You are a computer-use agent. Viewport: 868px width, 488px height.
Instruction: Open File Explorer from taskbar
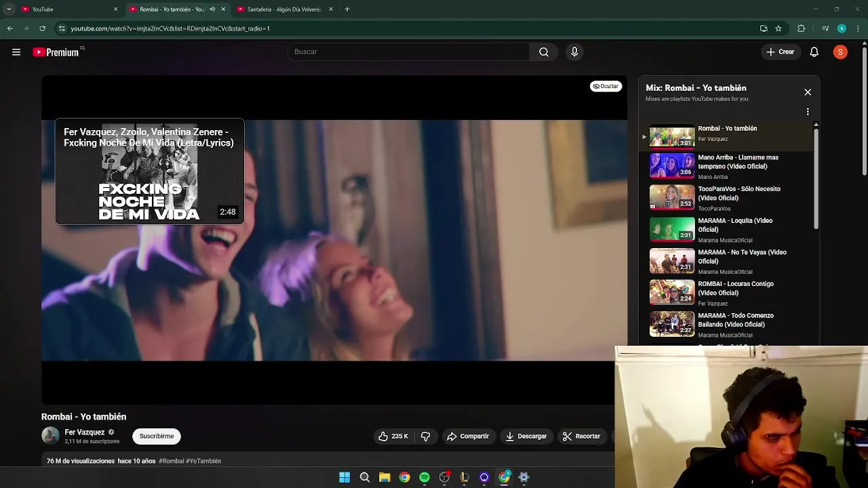[384, 477]
